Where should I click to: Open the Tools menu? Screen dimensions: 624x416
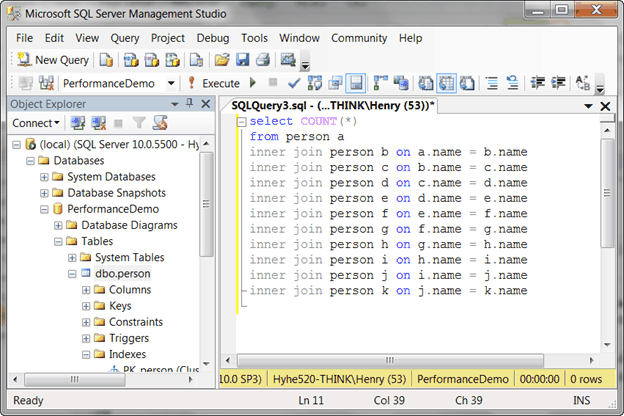coord(254,38)
